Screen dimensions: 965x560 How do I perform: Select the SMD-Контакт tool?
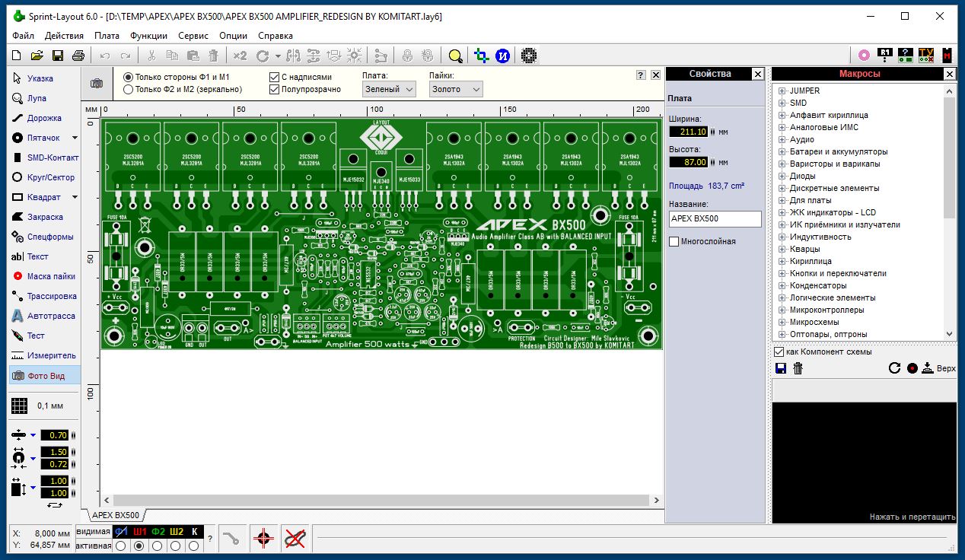[x=45, y=157]
